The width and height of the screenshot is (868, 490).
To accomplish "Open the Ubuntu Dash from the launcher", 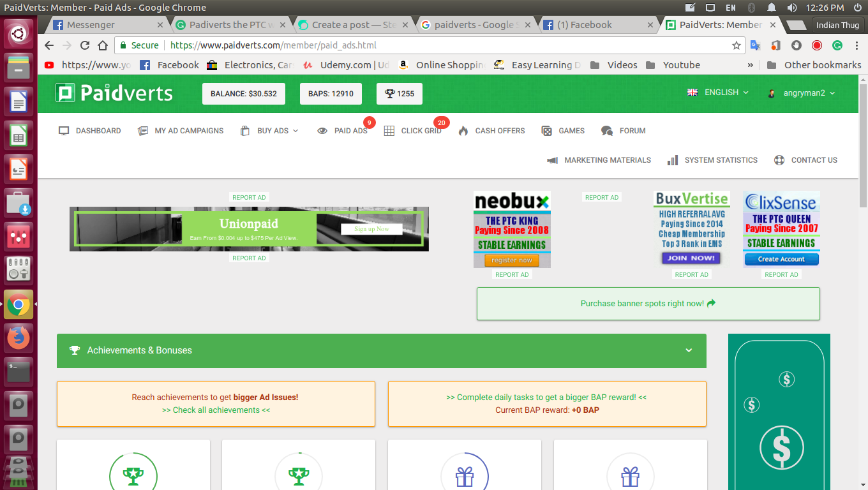I will [19, 33].
